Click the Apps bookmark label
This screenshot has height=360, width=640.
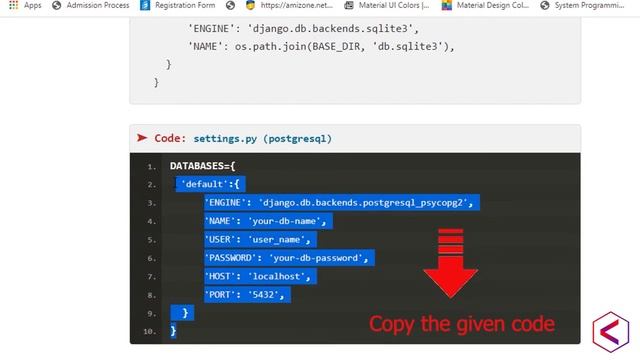tap(33, 5)
